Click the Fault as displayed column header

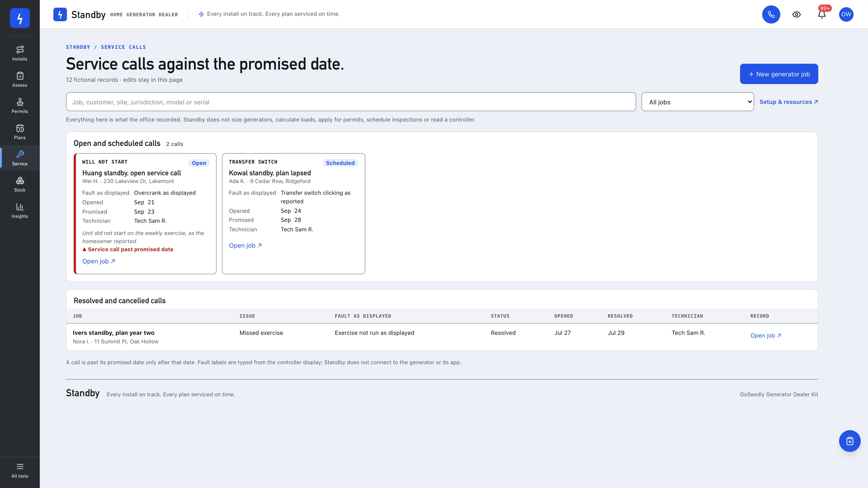point(363,316)
